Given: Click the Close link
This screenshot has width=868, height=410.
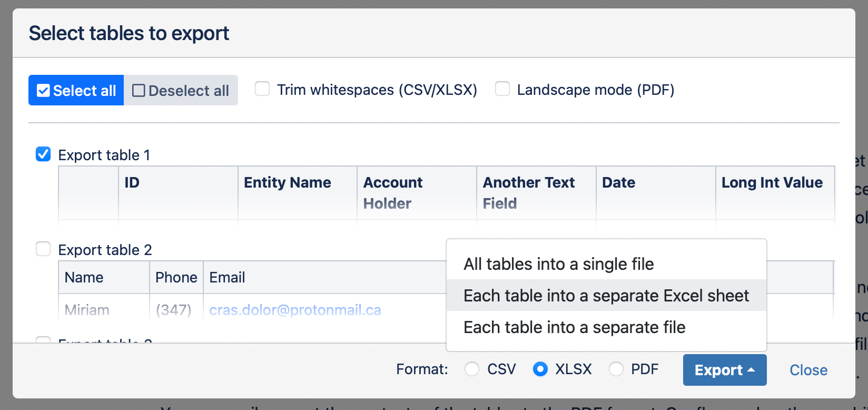Looking at the screenshot, I should 808,370.
